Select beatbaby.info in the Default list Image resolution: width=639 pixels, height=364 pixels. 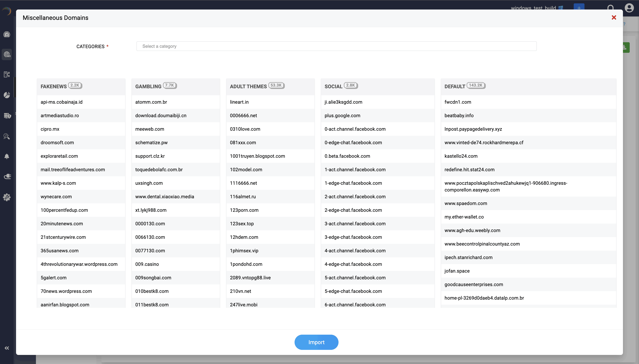(459, 115)
